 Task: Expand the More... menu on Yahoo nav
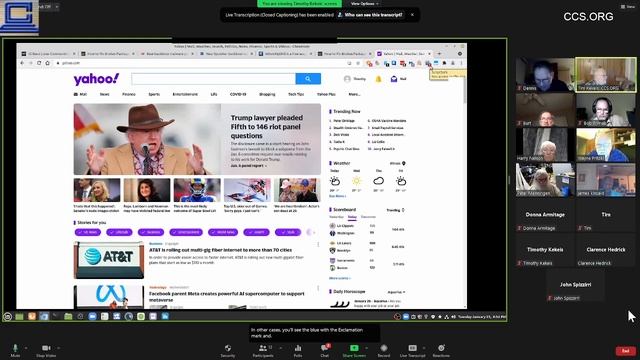(354, 94)
